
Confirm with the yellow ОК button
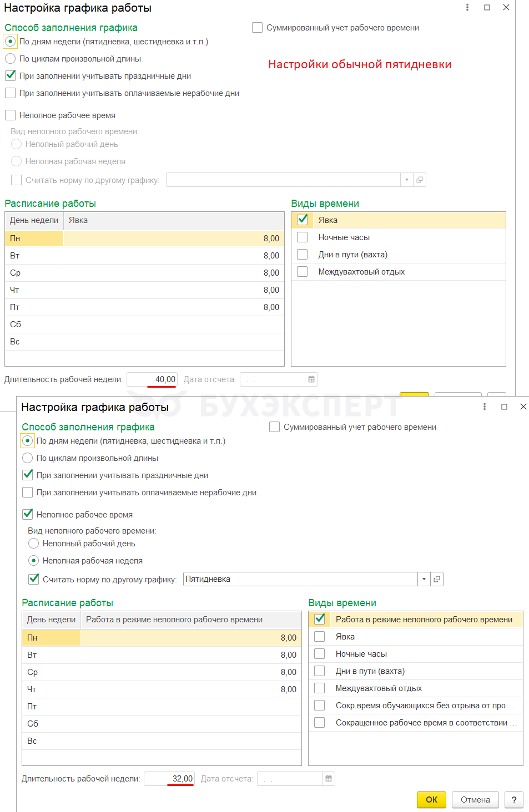pyautogui.click(x=431, y=800)
